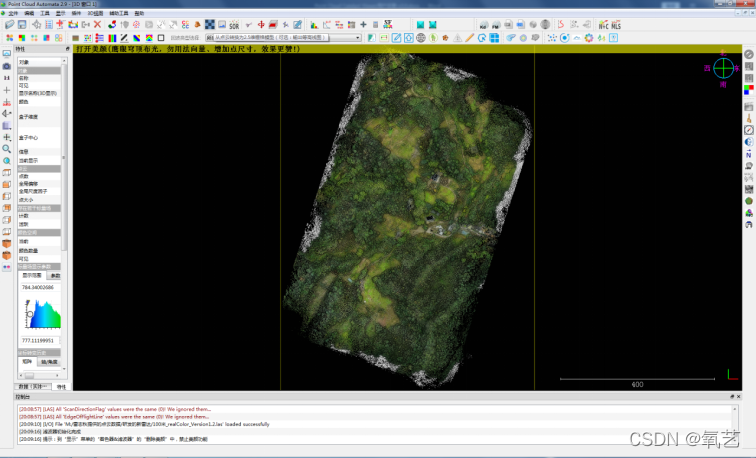This screenshot has height=458, width=756.
Task: Click the 784.34002686 value field
Action: click(x=40, y=287)
